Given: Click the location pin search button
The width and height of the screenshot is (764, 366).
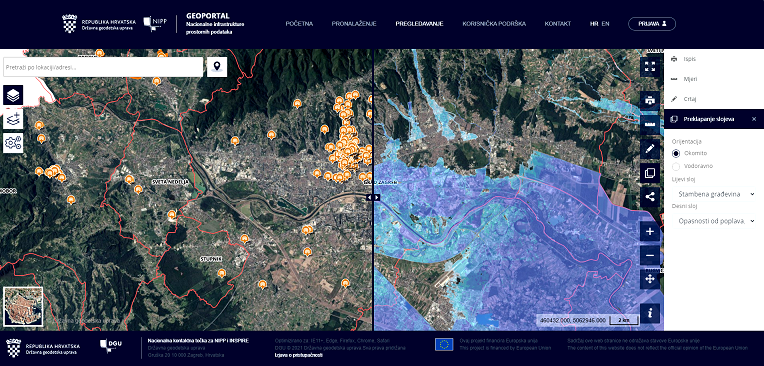Looking at the screenshot, I should (x=217, y=67).
